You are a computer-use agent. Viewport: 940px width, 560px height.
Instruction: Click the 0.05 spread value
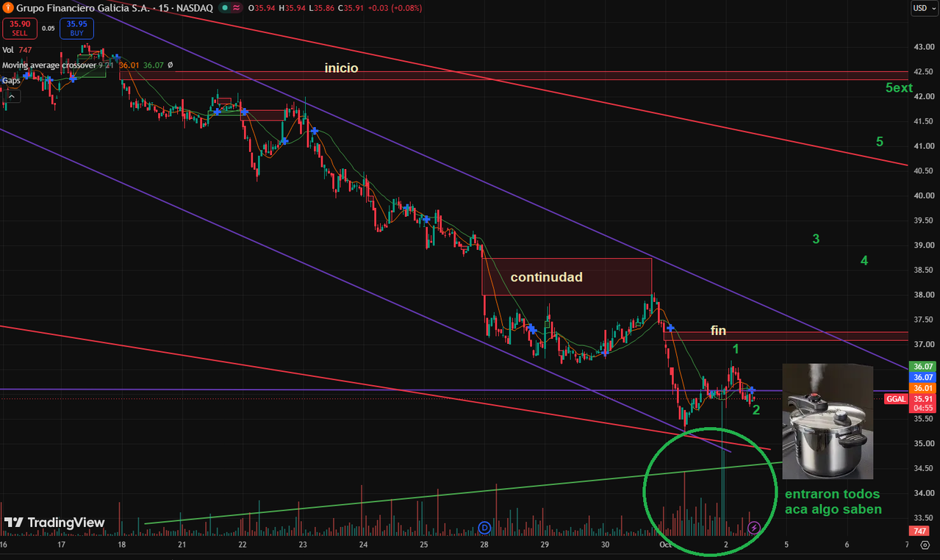[48, 29]
